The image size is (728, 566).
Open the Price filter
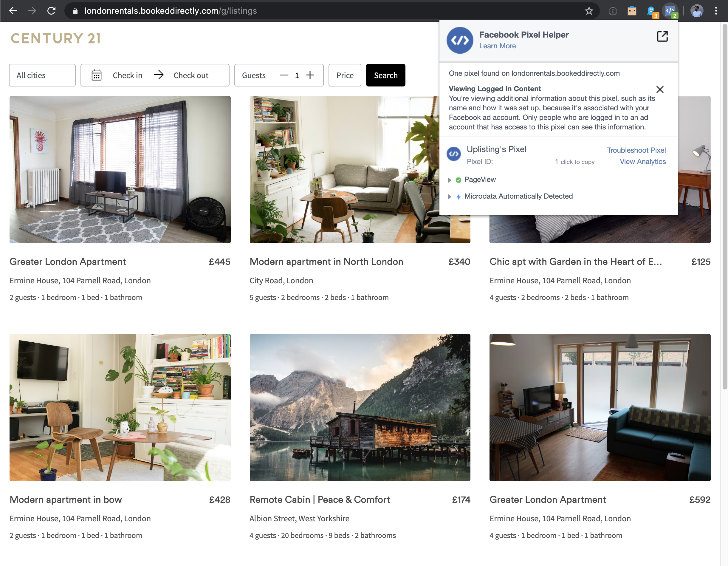344,75
